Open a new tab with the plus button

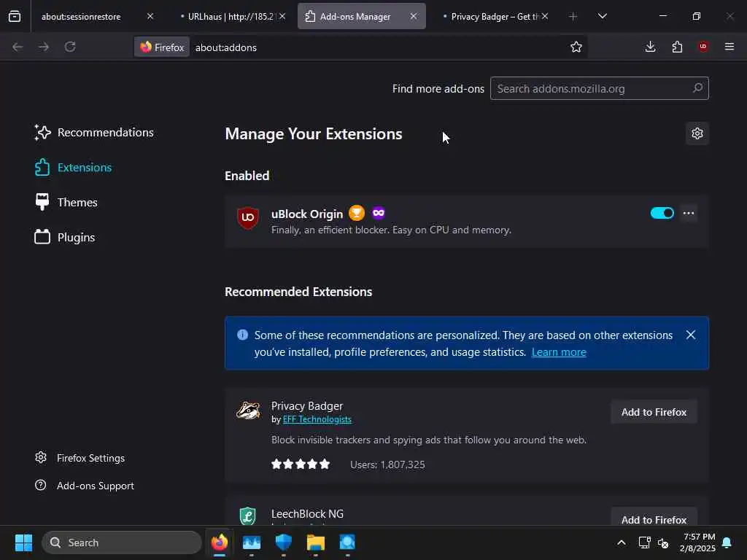573,16
